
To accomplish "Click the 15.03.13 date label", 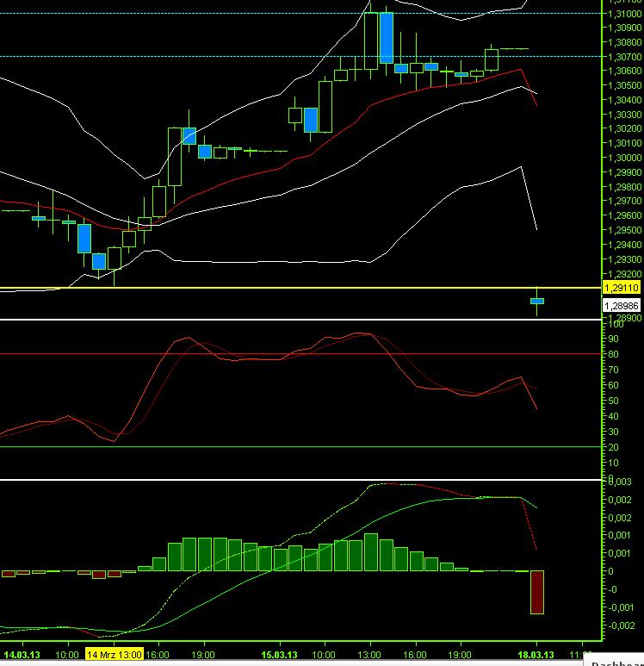I will [279, 655].
